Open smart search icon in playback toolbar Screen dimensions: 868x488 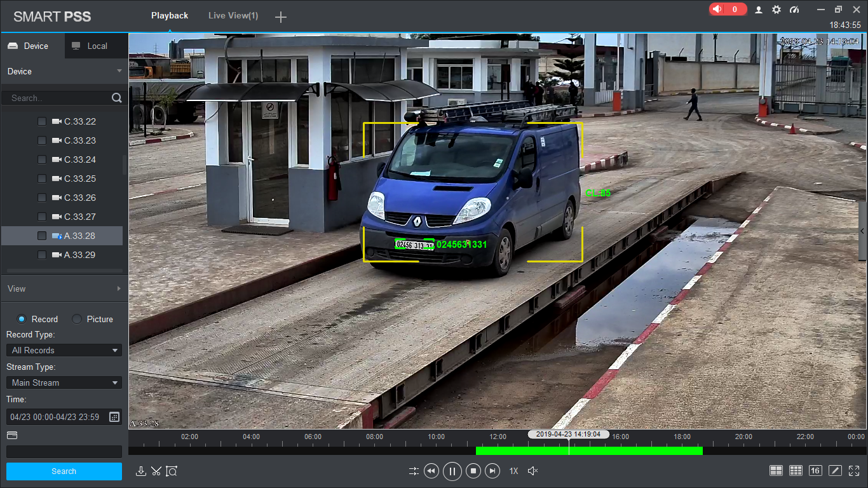pyautogui.click(x=172, y=471)
